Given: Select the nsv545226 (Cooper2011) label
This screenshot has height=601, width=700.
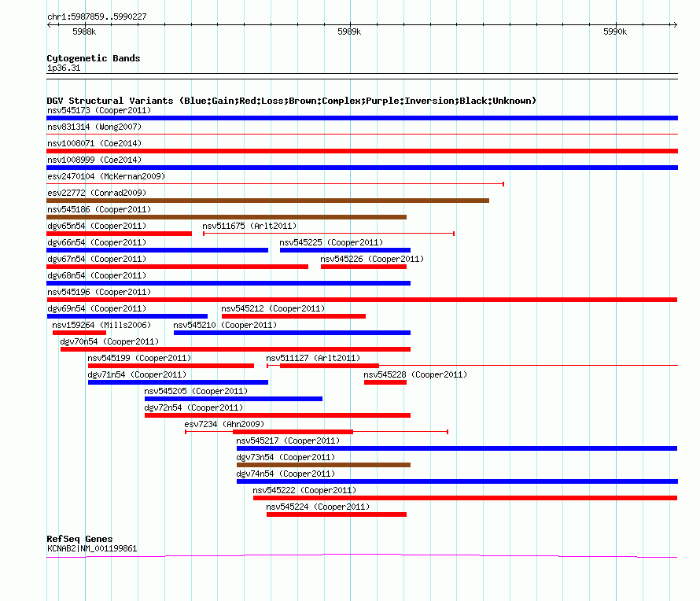Looking at the screenshot, I should pos(372,259).
